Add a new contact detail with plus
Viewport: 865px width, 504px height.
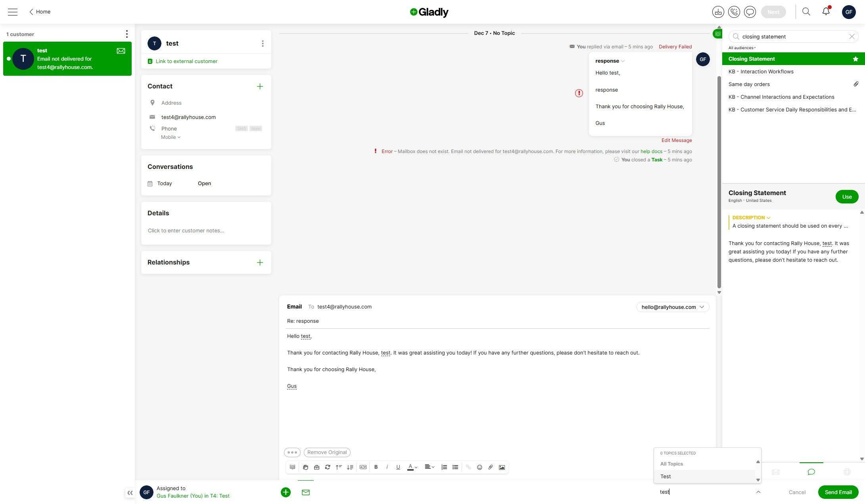260,86
